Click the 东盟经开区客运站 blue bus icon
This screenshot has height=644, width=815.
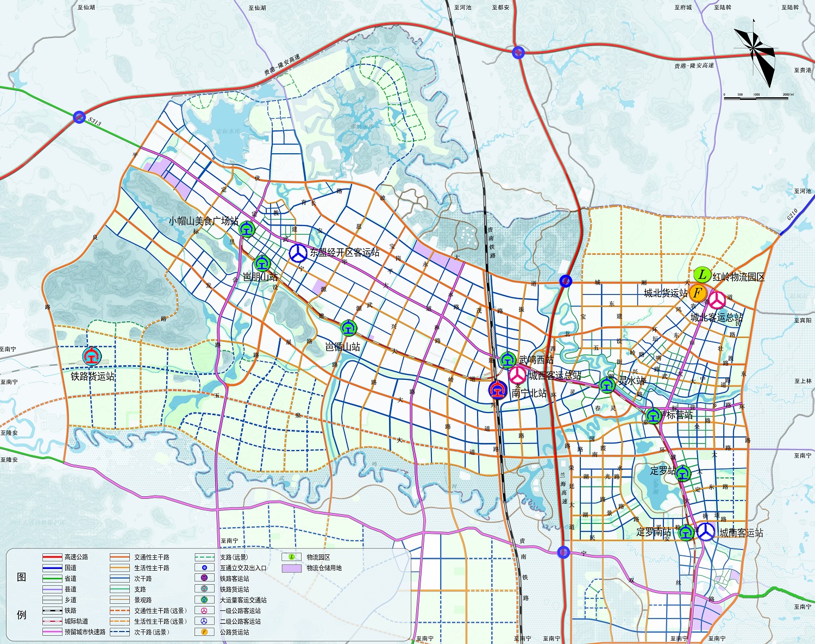(298, 253)
